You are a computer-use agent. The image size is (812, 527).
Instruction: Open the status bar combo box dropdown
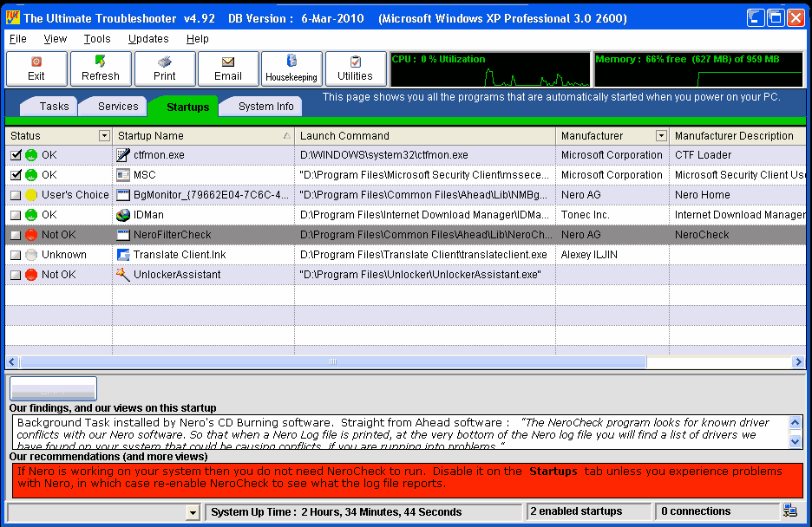(x=193, y=512)
